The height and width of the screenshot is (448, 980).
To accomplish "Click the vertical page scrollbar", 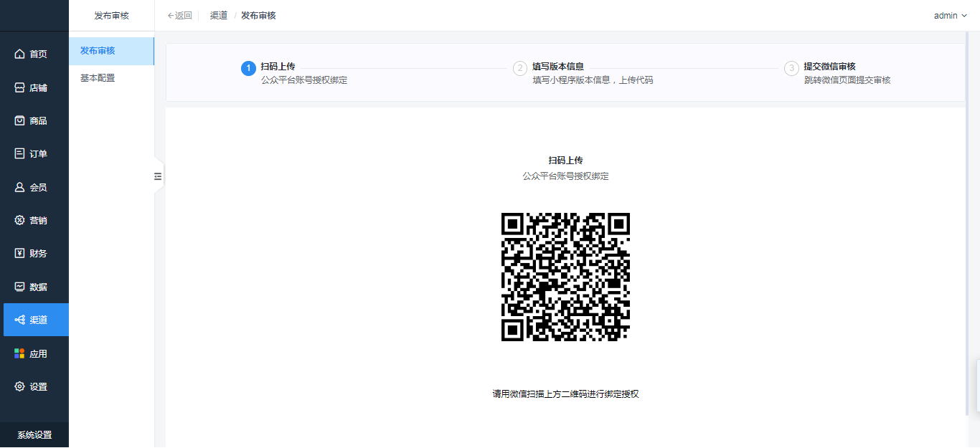I will coord(967,223).
